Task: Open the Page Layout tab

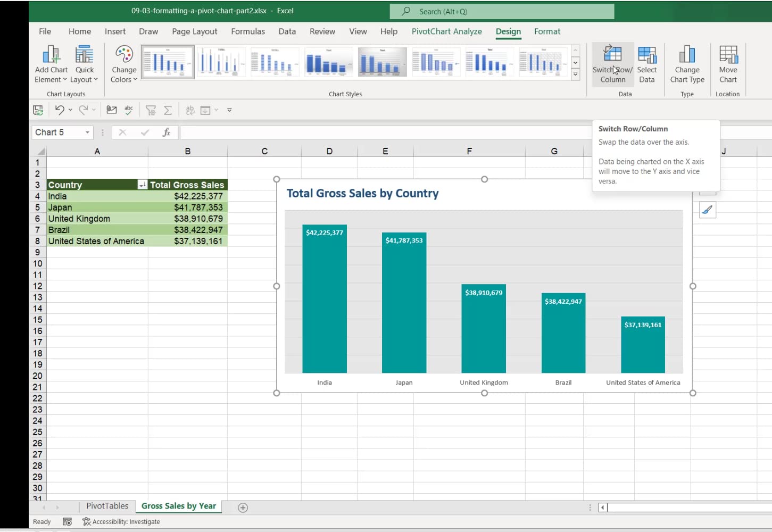Action: click(x=195, y=31)
